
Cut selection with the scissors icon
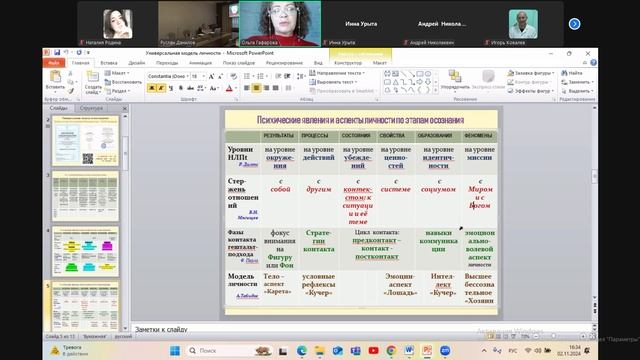[70, 73]
